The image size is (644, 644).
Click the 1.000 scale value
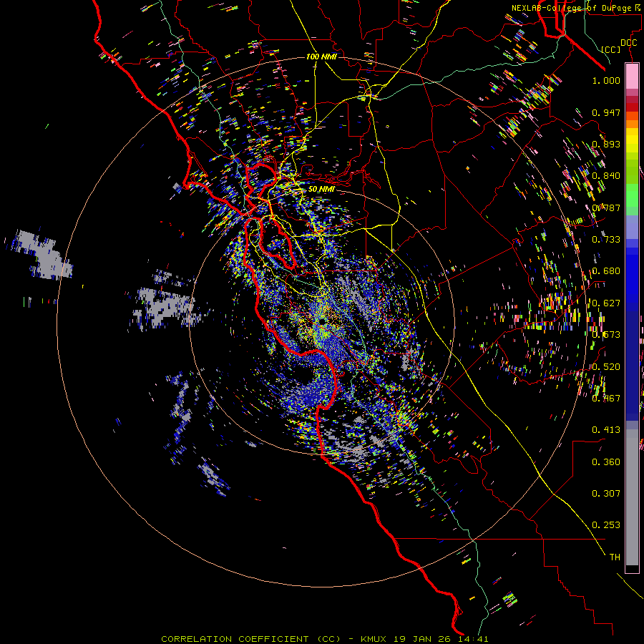pyautogui.click(x=606, y=80)
